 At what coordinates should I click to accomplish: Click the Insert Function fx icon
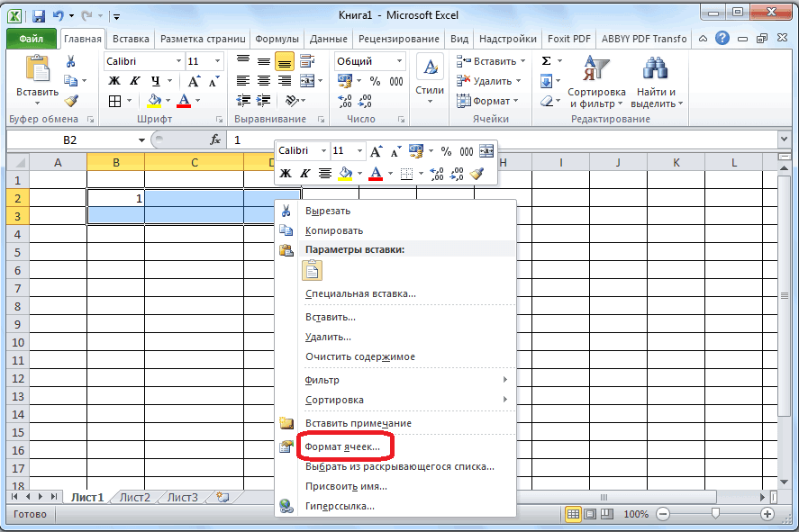click(215, 140)
